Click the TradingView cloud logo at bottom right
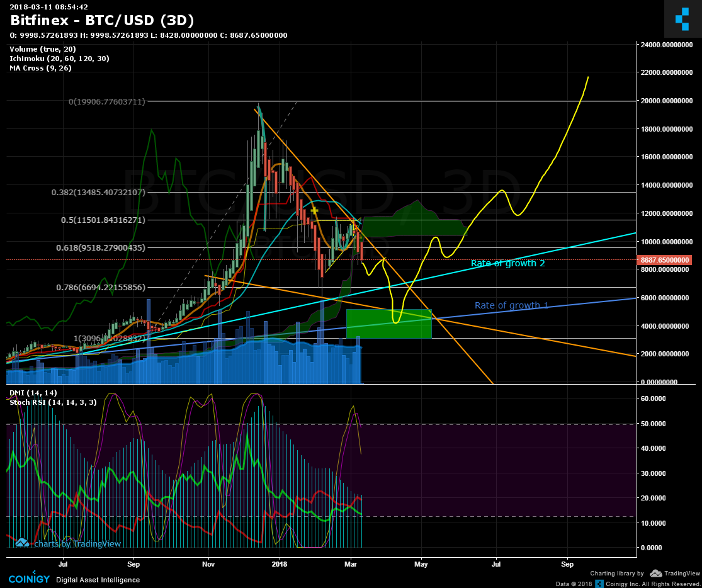Image resolution: width=702 pixels, height=588 pixels. coord(656,574)
